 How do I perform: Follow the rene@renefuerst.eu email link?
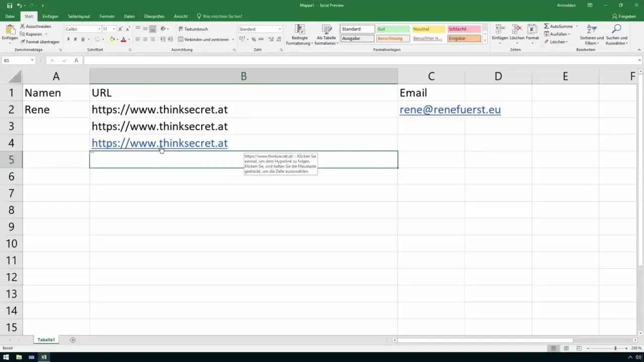coord(450,110)
